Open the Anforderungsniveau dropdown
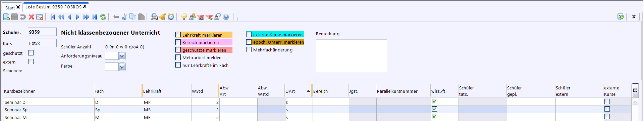Screen dimensions: 644x121 pos(122,56)
